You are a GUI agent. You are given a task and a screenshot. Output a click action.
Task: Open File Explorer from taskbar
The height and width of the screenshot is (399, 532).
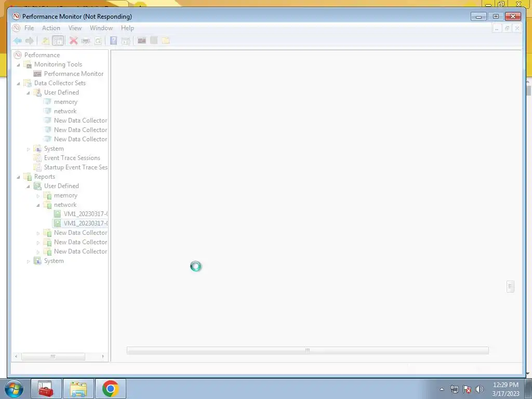(x=78, y=389)
